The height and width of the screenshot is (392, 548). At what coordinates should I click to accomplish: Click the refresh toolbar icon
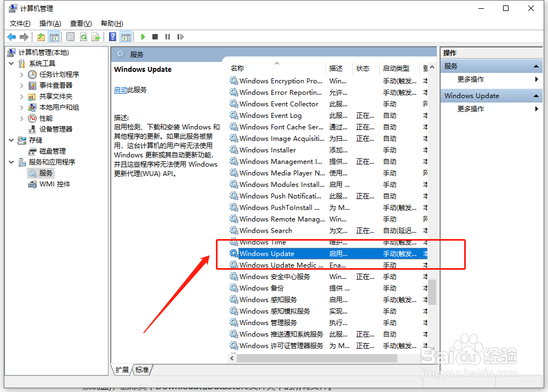(83, 37)
